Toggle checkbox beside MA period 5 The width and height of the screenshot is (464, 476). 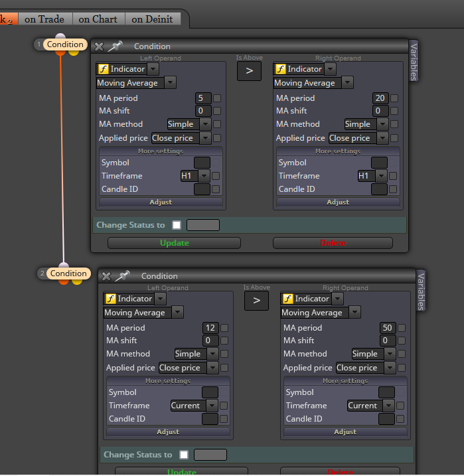pos(217,98)
